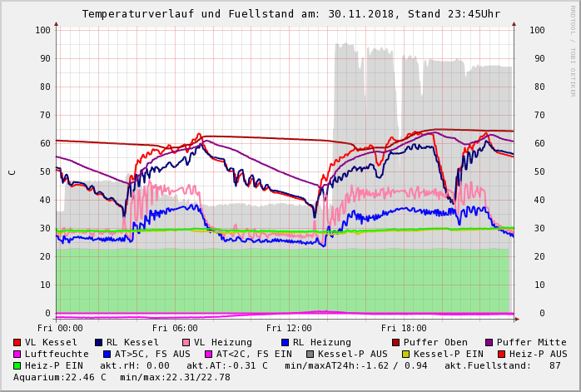The image size is (581, 392).
Task: Click the red VL Kessel legend swatch
Action: click(x=17, y=342)
